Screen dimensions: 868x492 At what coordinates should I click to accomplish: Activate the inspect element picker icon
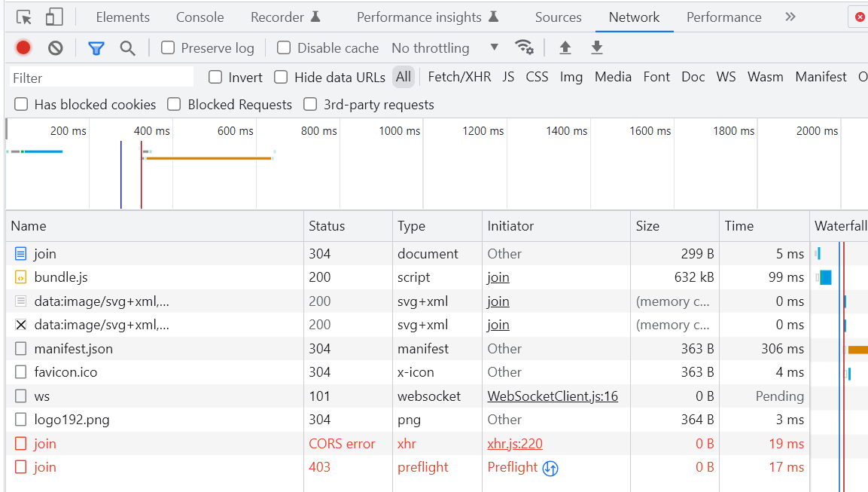[x=24, y=17]
